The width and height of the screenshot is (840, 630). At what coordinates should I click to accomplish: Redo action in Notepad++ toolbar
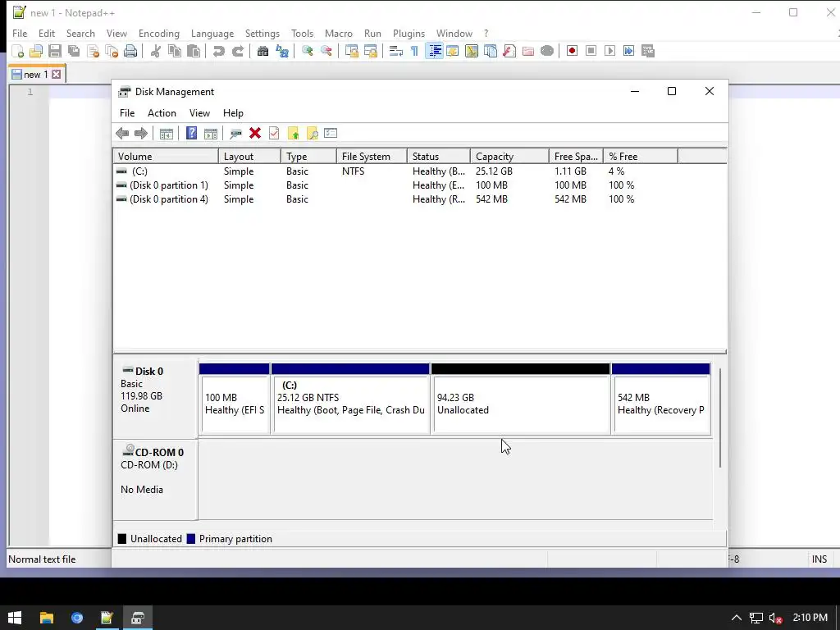tap(238, 51)
